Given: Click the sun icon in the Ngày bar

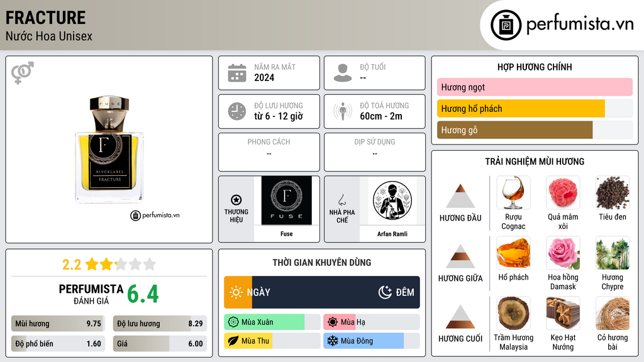Looking at the screenshot, I should pyautogui.click(x=236, y=292).
